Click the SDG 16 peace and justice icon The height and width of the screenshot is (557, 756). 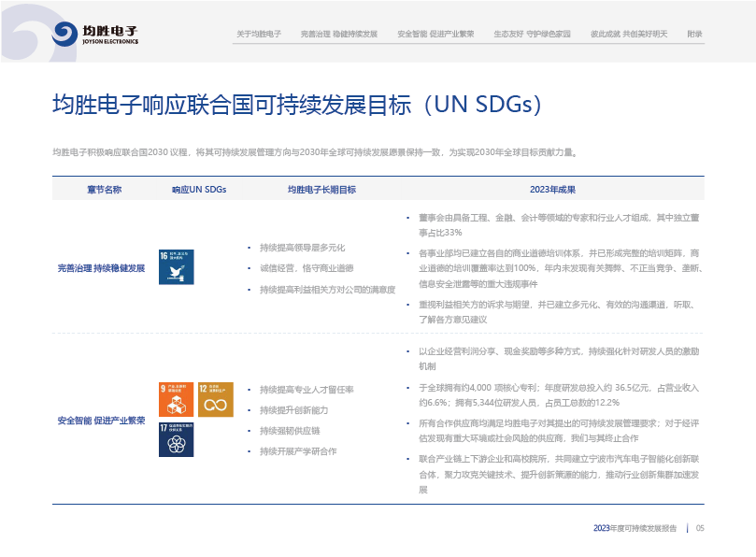click(177, 267)
